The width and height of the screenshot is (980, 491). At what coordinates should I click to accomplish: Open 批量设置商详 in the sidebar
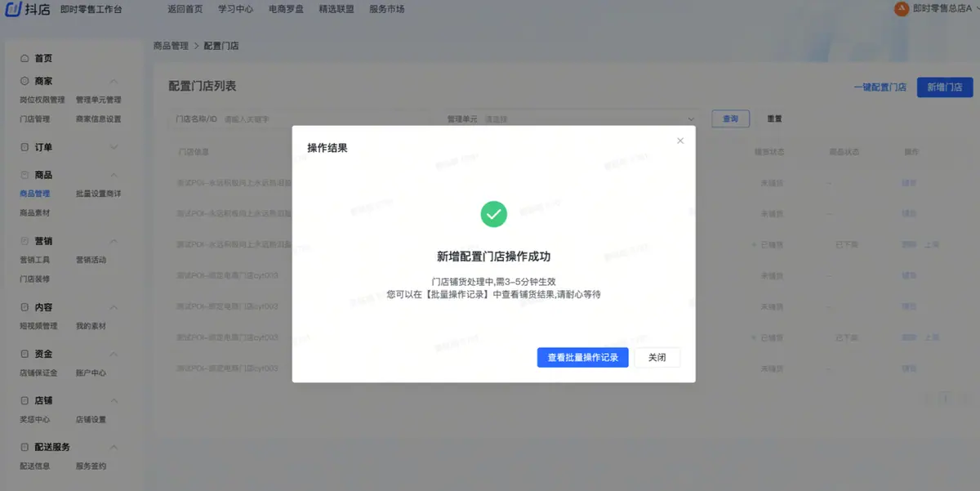click(98, 194)
